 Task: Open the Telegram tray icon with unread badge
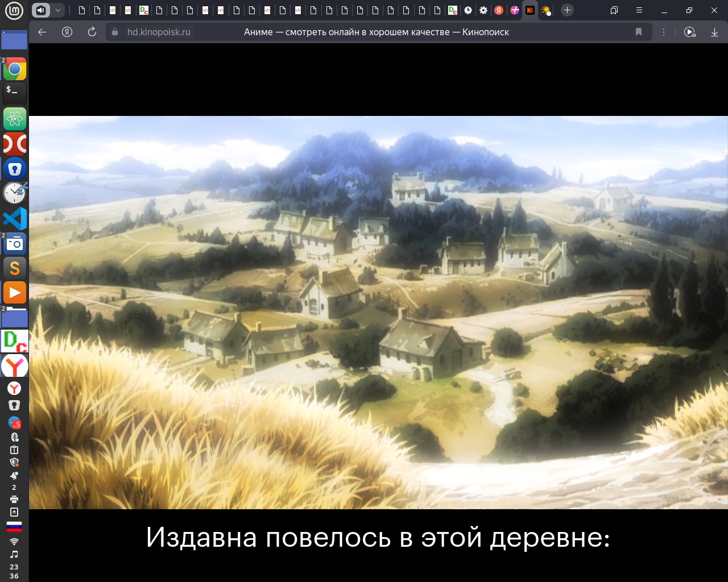(x=14, y=423)
